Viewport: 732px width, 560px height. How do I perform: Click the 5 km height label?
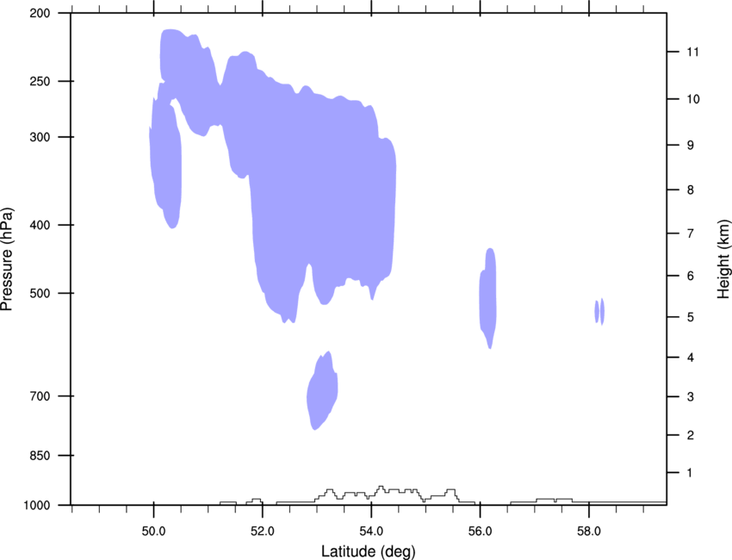pos(691,317)
